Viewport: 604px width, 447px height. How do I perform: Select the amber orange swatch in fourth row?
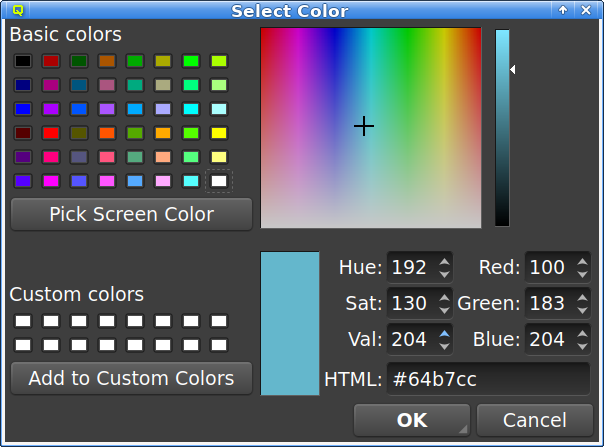click(163, 133)
